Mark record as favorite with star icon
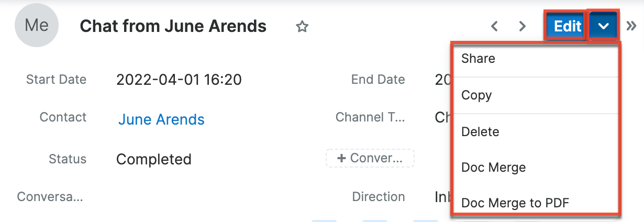The width and height of the screenshot is (644, 222). (x=302, y=27)
